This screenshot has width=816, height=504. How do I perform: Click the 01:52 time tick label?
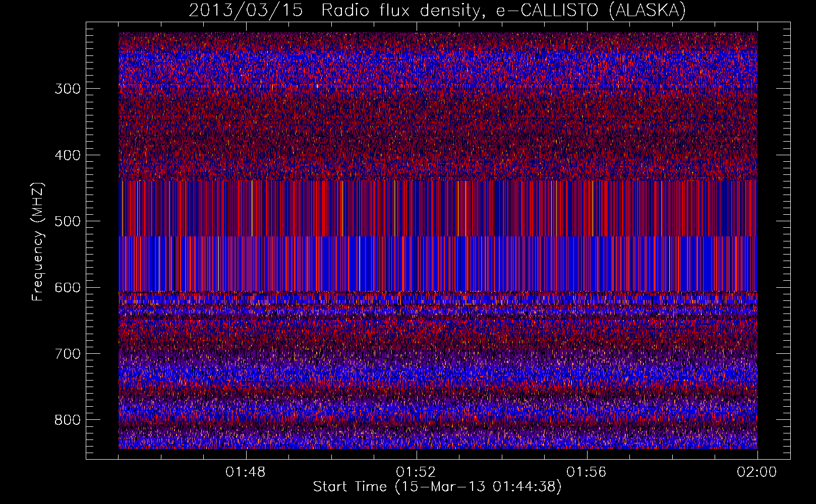[416, 472]
